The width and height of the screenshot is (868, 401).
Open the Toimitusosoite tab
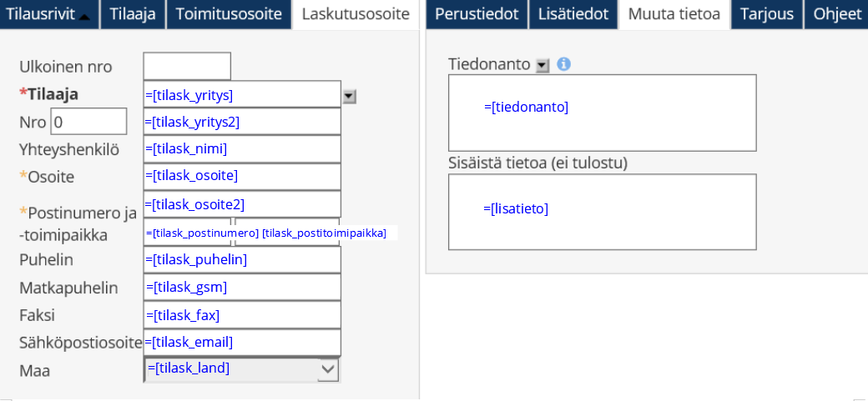tap(230, 14)
